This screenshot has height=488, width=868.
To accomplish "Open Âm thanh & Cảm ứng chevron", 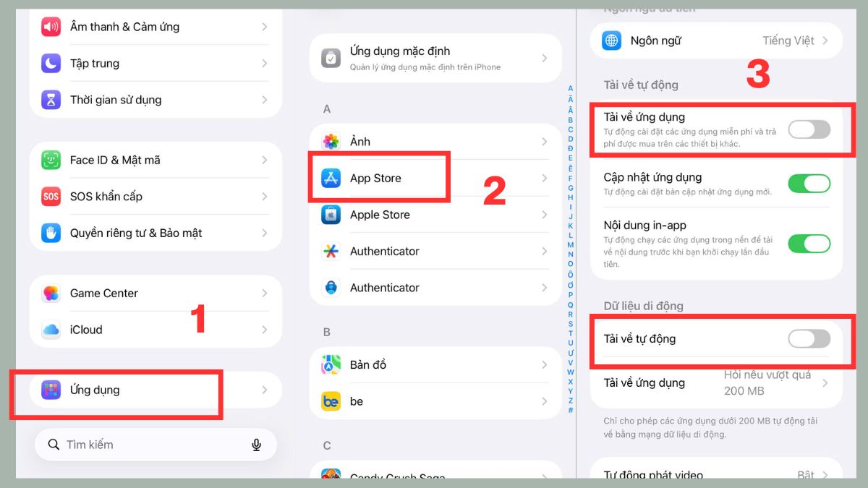I will click(x=265, y=27).
